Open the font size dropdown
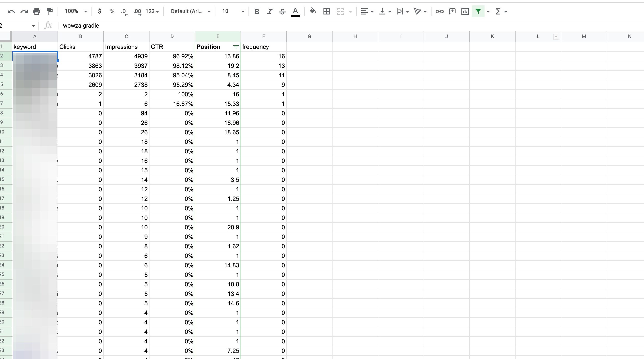 point(233,12)
